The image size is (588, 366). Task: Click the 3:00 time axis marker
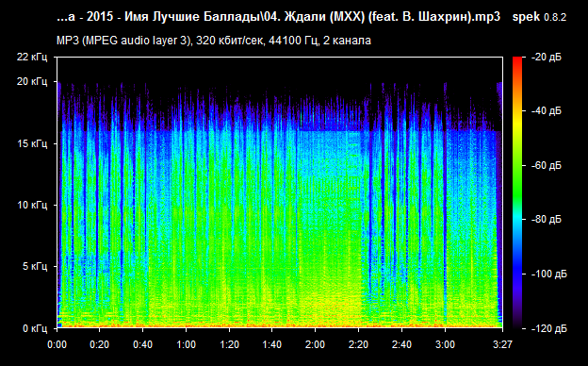[445, 344]
